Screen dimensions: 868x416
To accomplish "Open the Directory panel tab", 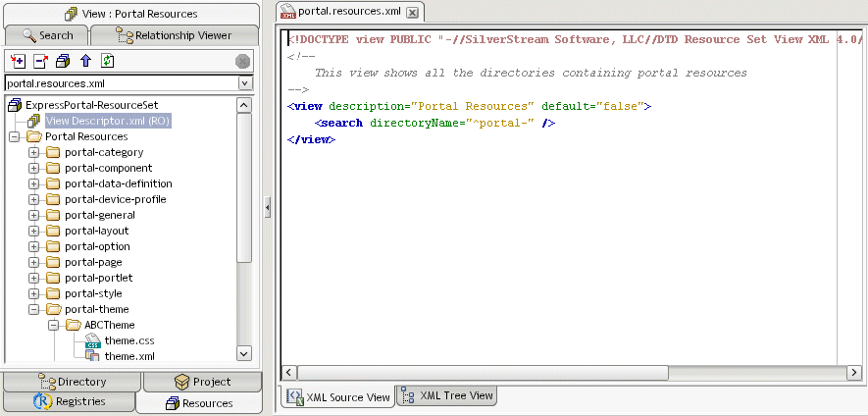I will (x=73, y=382).
